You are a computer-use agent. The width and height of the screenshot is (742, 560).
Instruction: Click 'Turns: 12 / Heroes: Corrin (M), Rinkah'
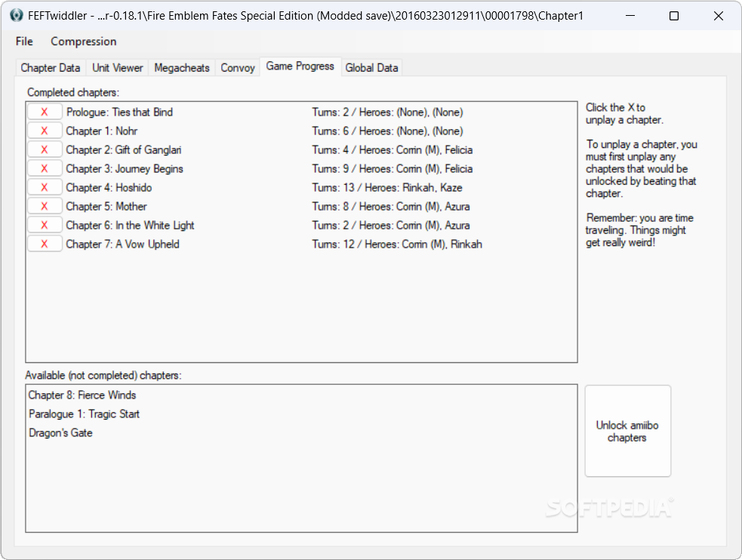click(x=397, y=245)
